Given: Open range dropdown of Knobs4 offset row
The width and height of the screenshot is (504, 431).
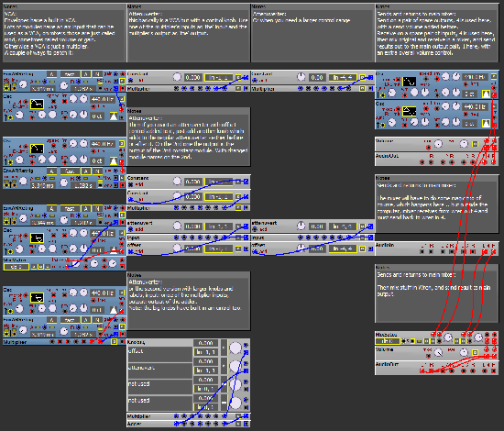Looking at the screenshot, I should pos(205,352).
